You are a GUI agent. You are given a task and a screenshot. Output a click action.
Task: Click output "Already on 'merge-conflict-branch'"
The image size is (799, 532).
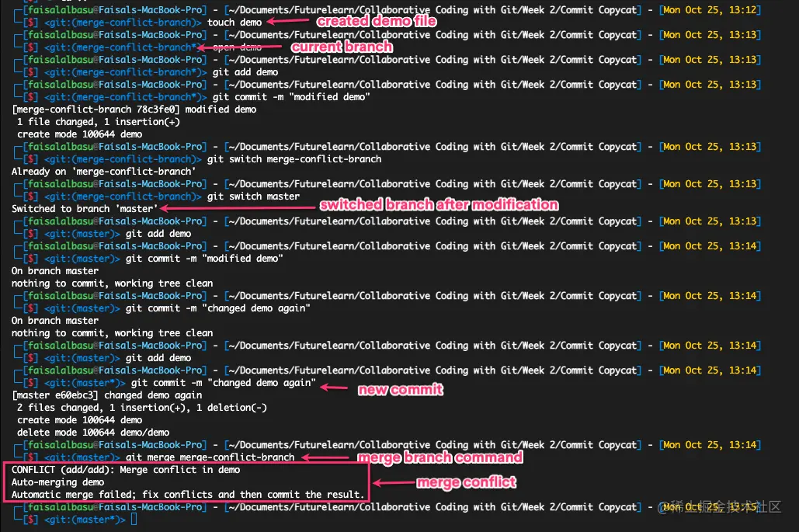(103, 171)
